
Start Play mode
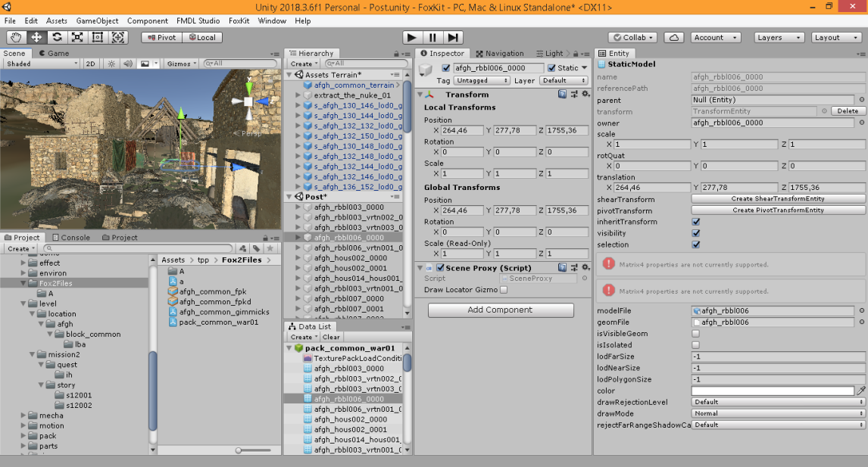[411, 37]
